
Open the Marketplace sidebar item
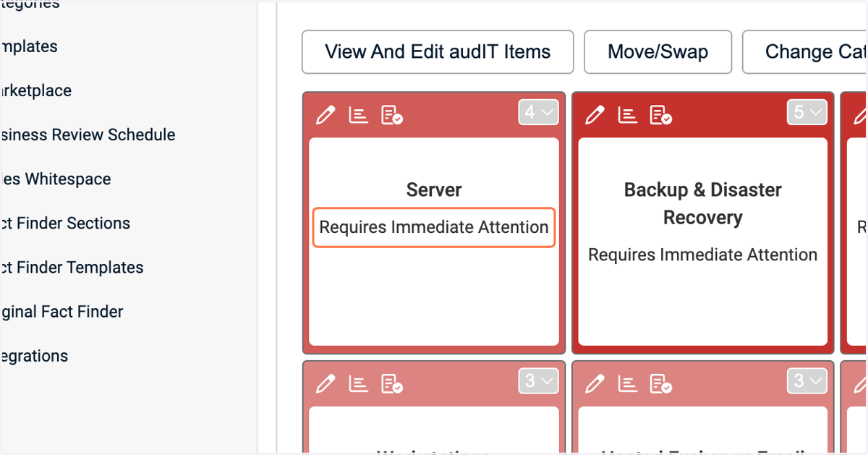[x=36, y=90]
